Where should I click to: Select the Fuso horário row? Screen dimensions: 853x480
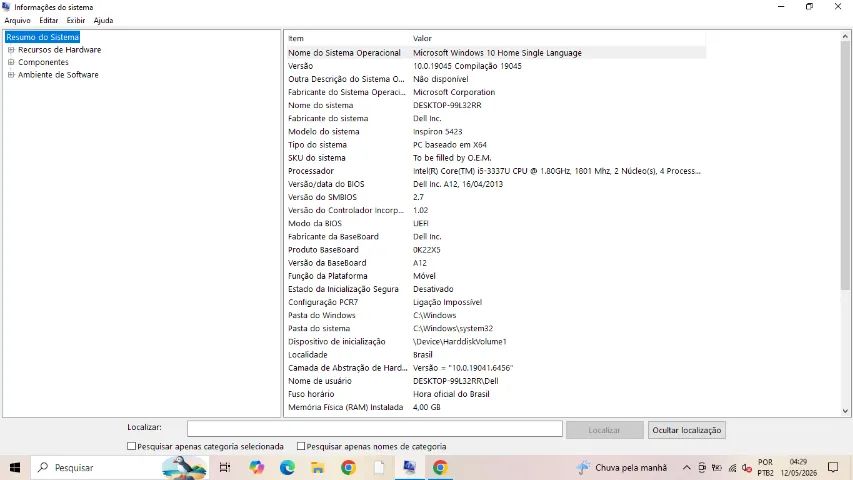(495, 394)
